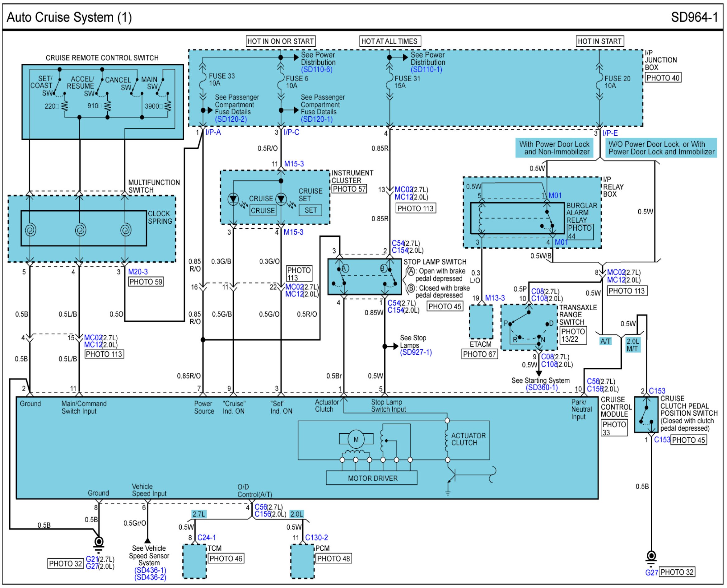Open the SD436-1 speed sensor link
Image resolution: width=727 pixels, height=588 pixels.
point(150,570)
